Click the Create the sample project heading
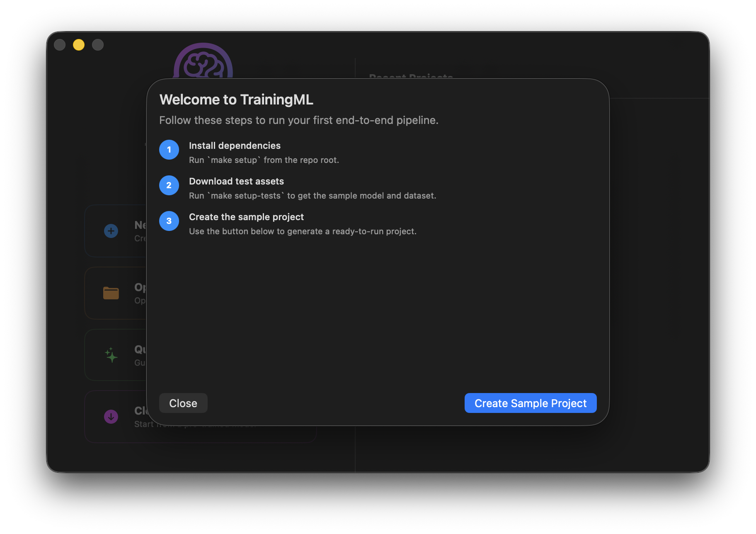 tap(246, 217)
